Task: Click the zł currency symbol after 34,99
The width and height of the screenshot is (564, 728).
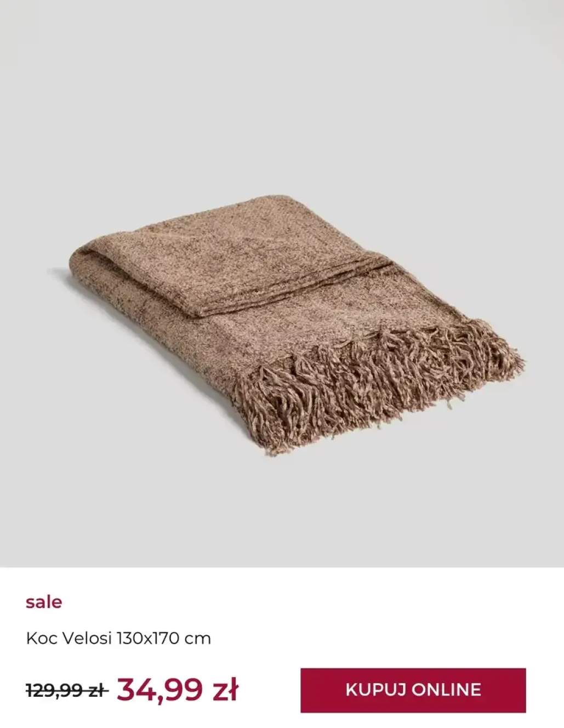Action: (225, 690)
